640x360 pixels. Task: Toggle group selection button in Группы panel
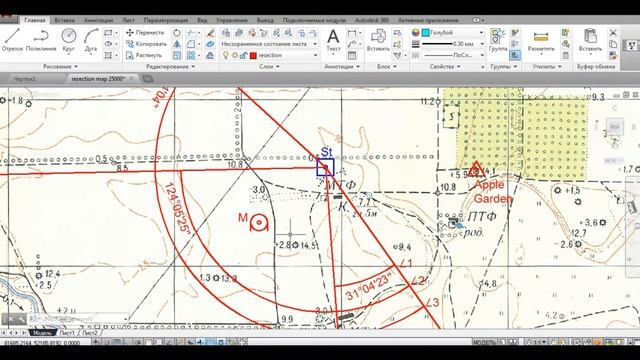515,55
